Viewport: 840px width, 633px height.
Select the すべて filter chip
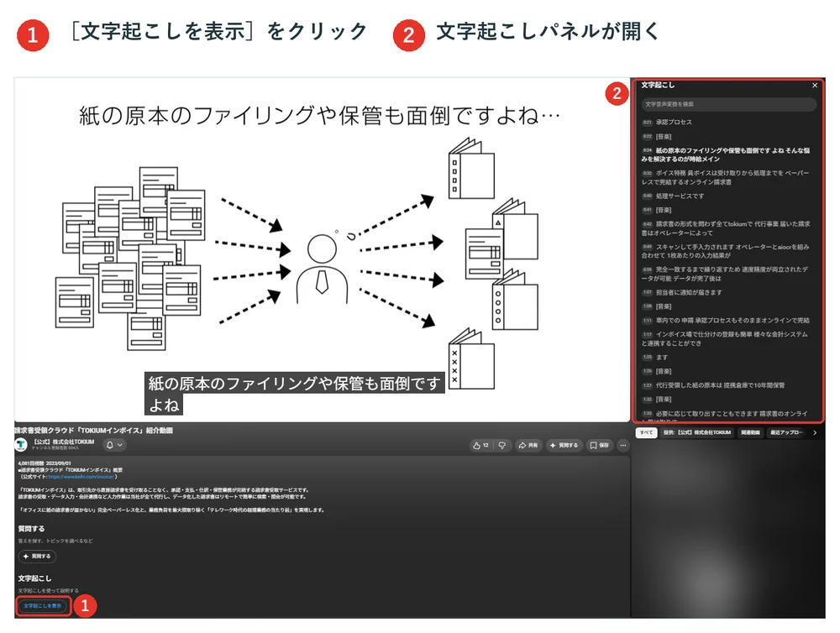coord(646,432)
